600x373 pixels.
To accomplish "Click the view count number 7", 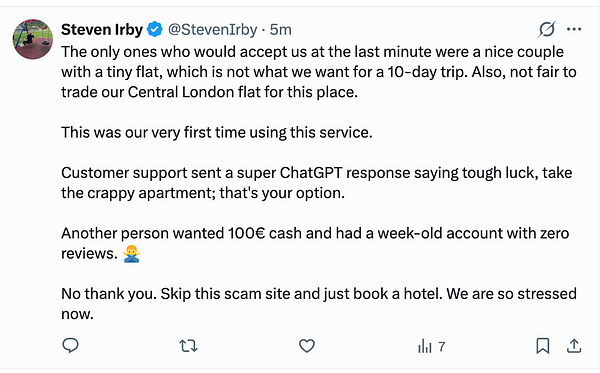I will click(x=442, y=347).
